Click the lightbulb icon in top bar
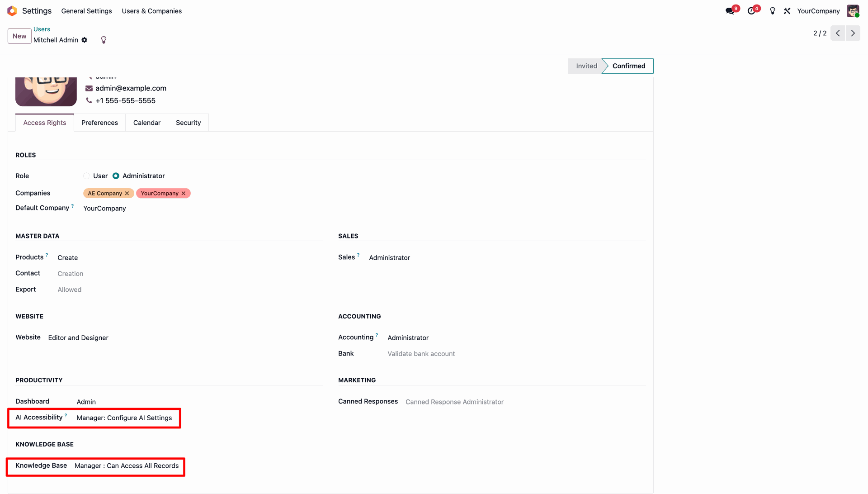Viewport: 868px width, 494px height. click(773, 11)
